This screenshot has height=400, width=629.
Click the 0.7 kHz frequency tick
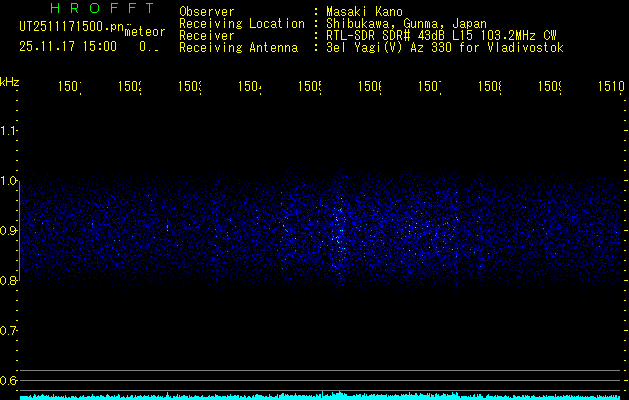click(x=9, y=331)
